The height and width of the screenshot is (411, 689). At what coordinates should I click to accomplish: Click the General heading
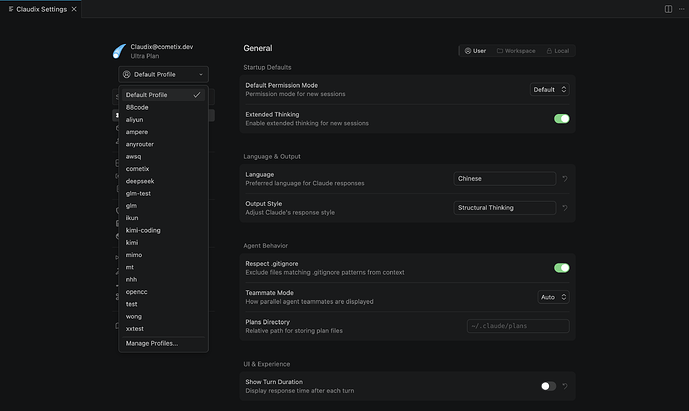click(x=258, y=48)
